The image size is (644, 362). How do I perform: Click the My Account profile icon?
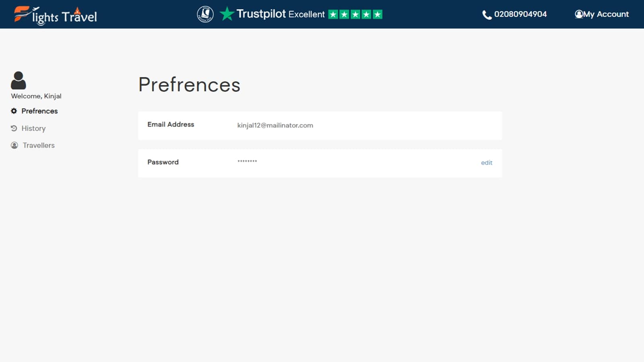coord(579,14)
